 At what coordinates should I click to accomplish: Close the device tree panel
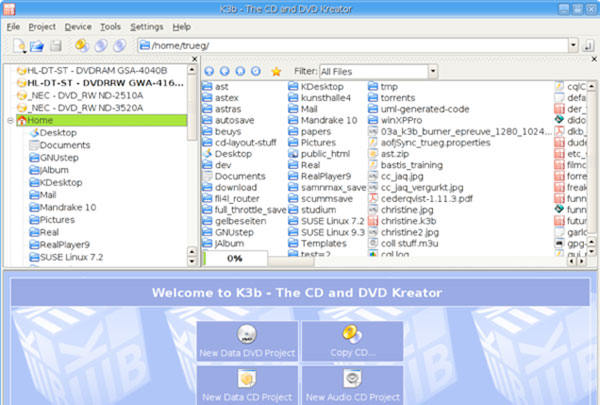click(x=194, y=59)
